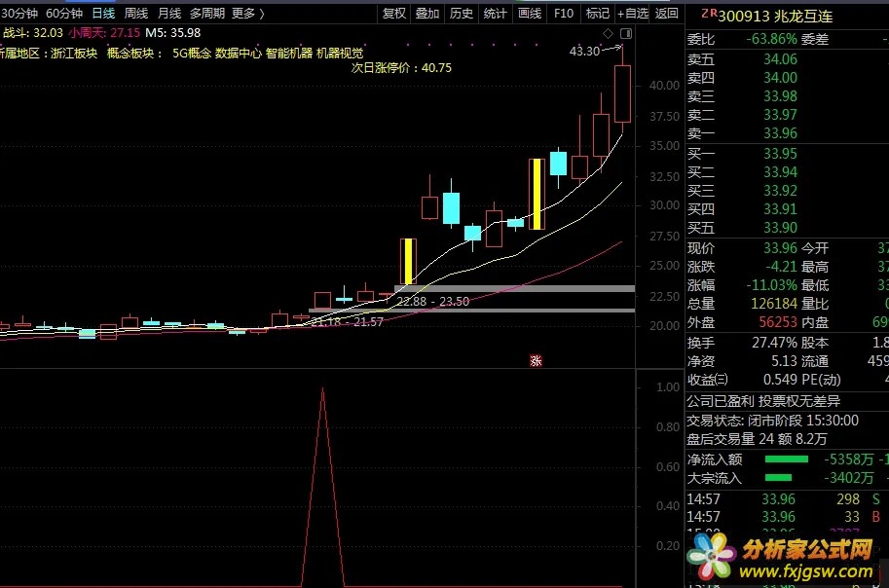This screenshot has height=588, width=889.
Task: Click the 收益(三) 0.549 value
Action: (780, 380)
